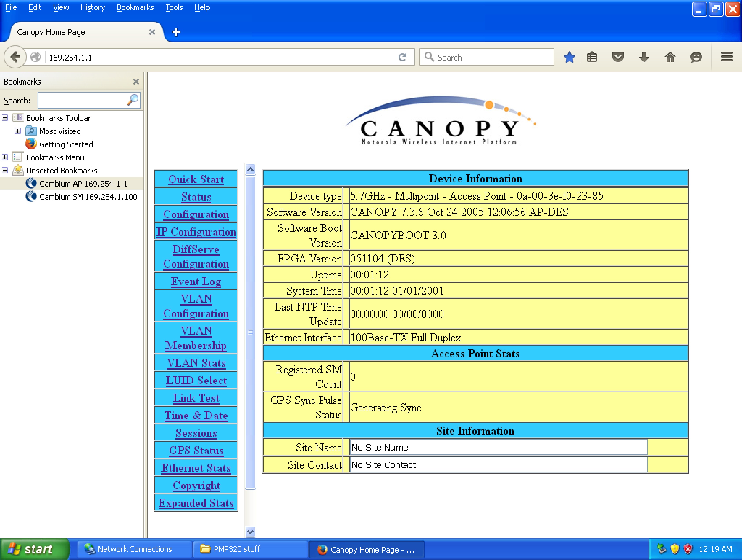This screenshot has height=560, width=742.
Task: Open the Tools menu
Action: tap(174, 7)
